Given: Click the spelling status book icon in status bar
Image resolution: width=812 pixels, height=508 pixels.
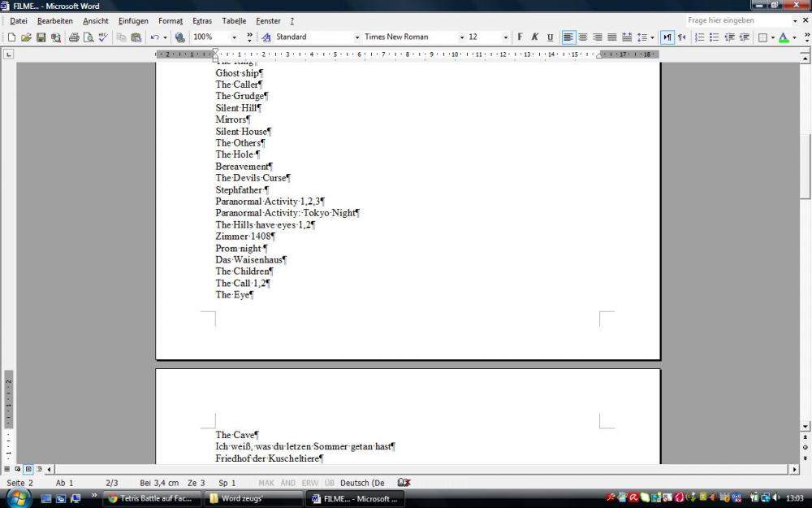Looking at the screenshot, I should pyautogui.click(x=404, y=483).
